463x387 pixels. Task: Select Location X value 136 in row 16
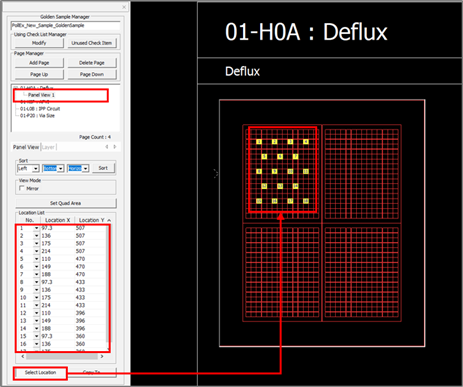[46, 344]
